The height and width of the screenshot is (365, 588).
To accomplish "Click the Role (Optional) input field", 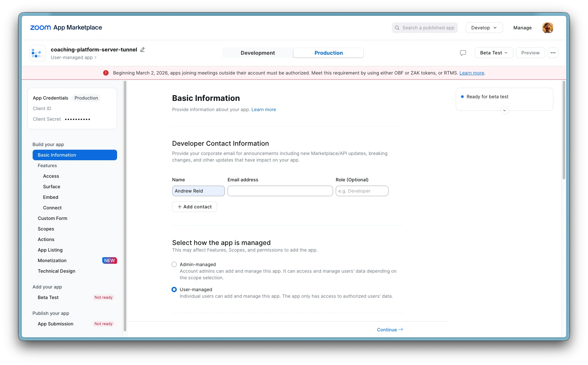I will point(362,191).
